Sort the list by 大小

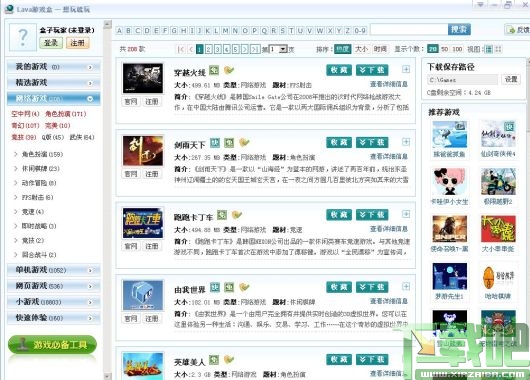click(x=361, y=49)
